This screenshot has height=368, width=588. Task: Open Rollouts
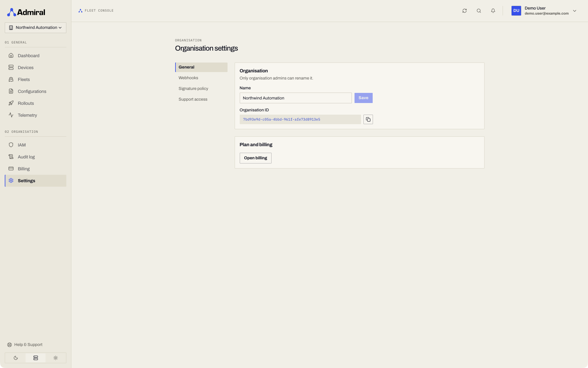click(35, 103)
